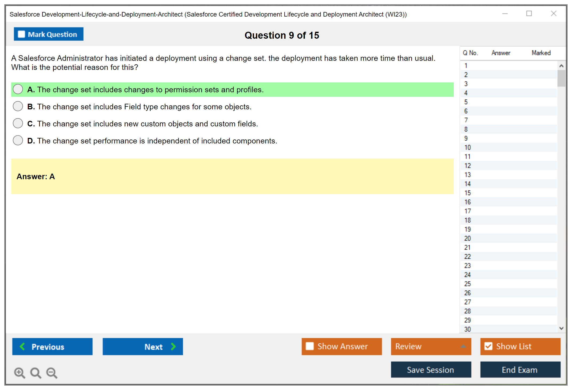Click the green right arrow on Next

click(174, 346)
